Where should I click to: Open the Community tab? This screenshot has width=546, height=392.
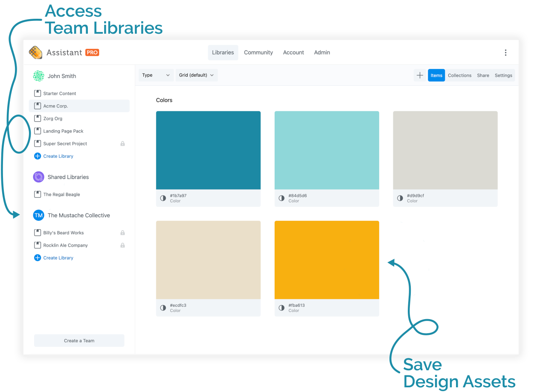[x=258, y=52]
